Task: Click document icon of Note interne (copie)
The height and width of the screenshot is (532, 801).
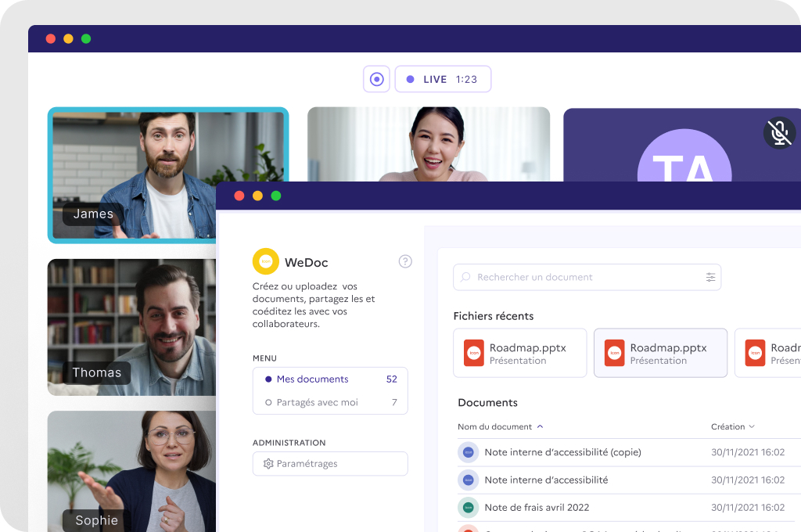Action: pyautogui.click(x=468, y=452)
